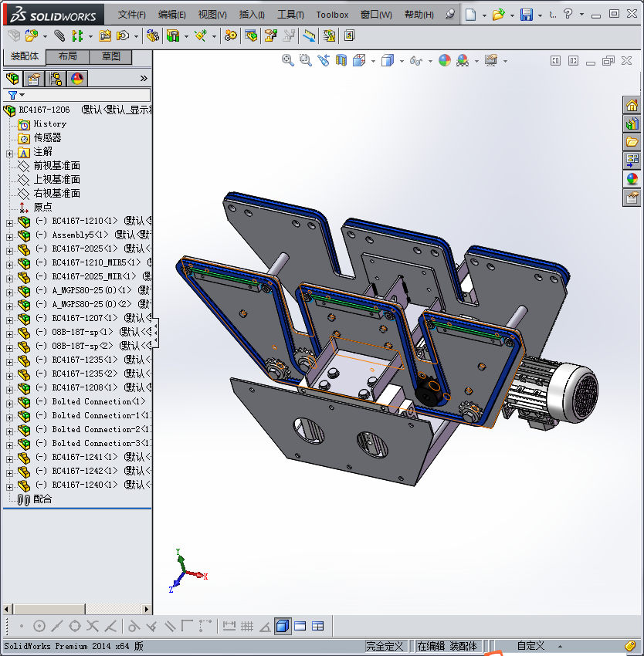Toggle the Two View Horizontal viewport icon
The height and width of the screenshot is (656, 644).
300,626
